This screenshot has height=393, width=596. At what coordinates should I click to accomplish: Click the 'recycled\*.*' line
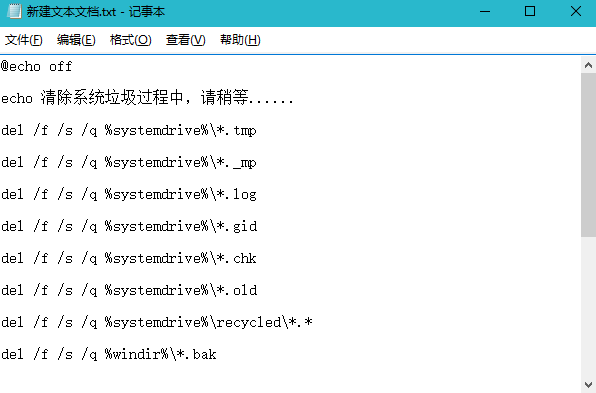pyautogui.click(x=157, y=322)
